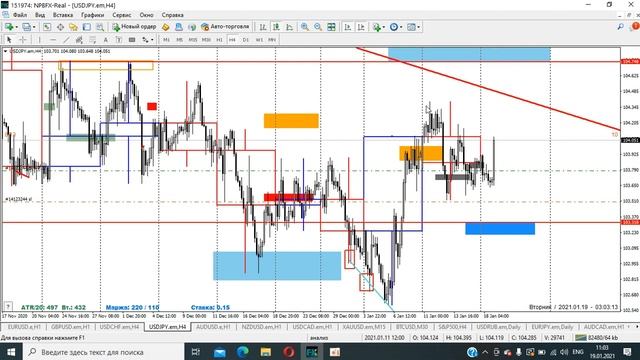Open the Data Window crosshair-target icon

click(x=60, y=27)
